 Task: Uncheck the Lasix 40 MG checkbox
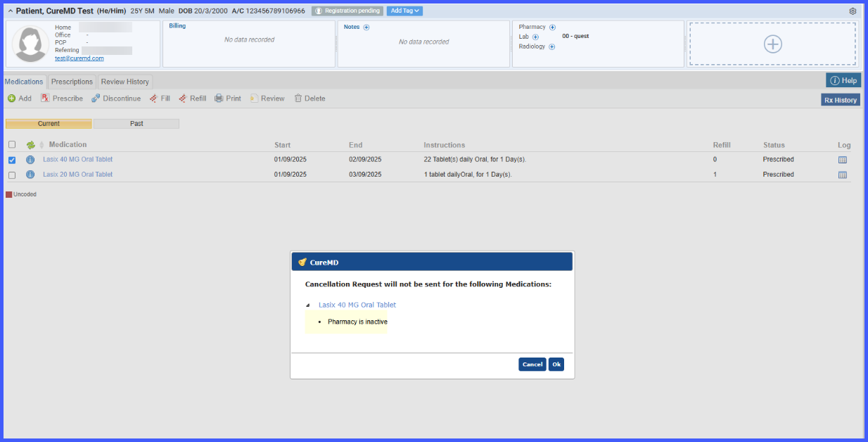pyautogui.click(x=12, y=160)
